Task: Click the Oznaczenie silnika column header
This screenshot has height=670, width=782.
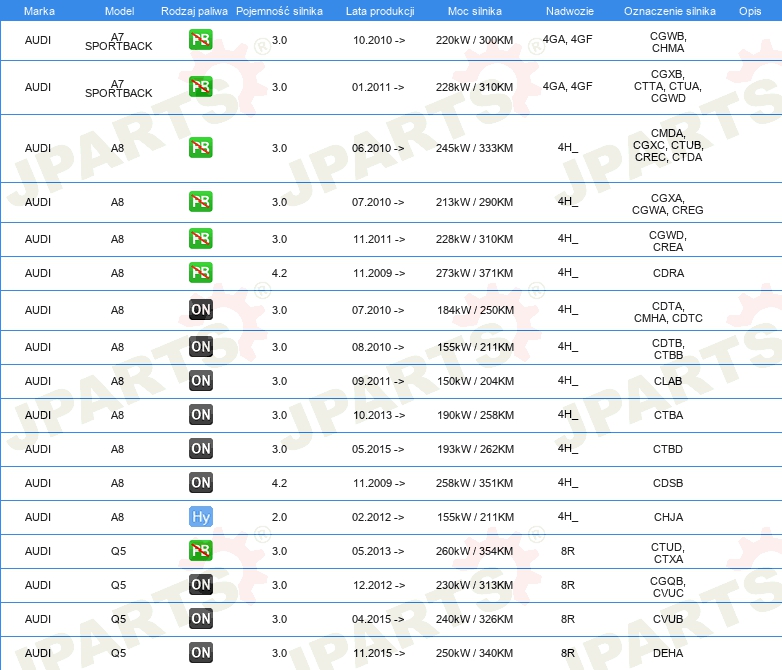Action: (669, 11)
